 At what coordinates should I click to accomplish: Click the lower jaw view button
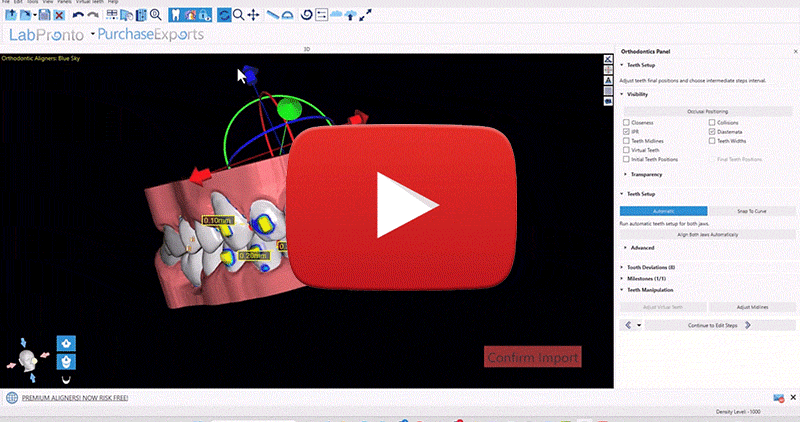pos(66,362)
